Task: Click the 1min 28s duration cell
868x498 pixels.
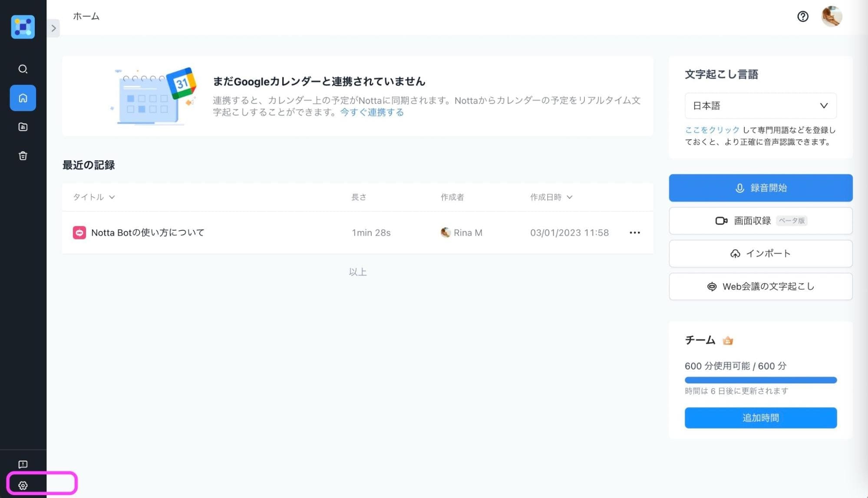Action: [371, 232]
